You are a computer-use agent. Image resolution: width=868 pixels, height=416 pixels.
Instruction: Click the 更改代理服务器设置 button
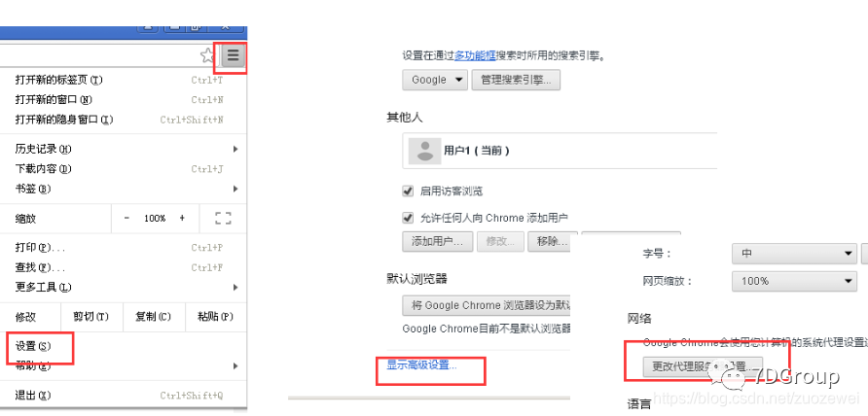click(703, 366)
